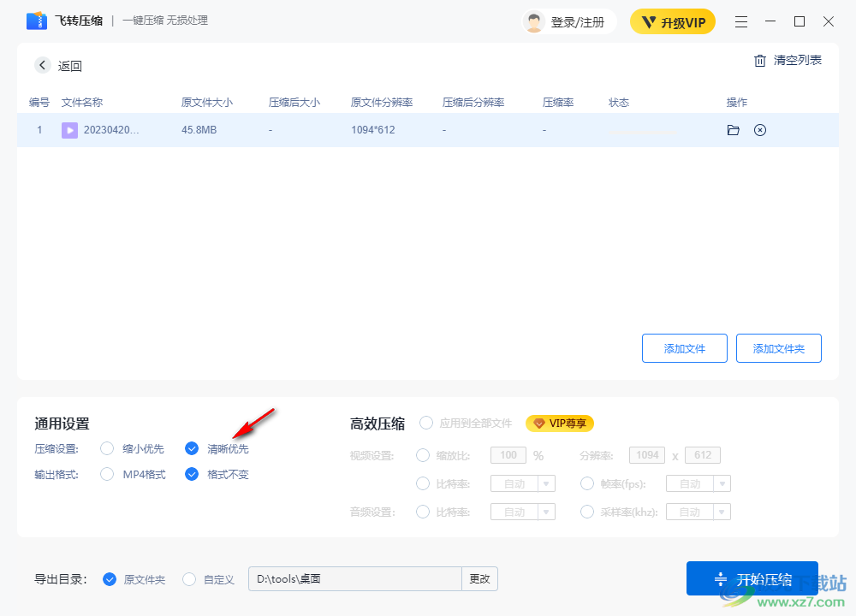Close the application window
Image resolution: width=856 pixels, height=616 pixels.
[828, 21]
